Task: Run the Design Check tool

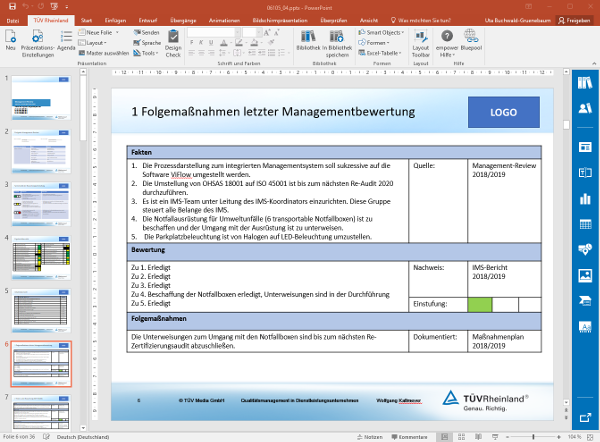Action: pyautogui.click(x=173, y=44)
